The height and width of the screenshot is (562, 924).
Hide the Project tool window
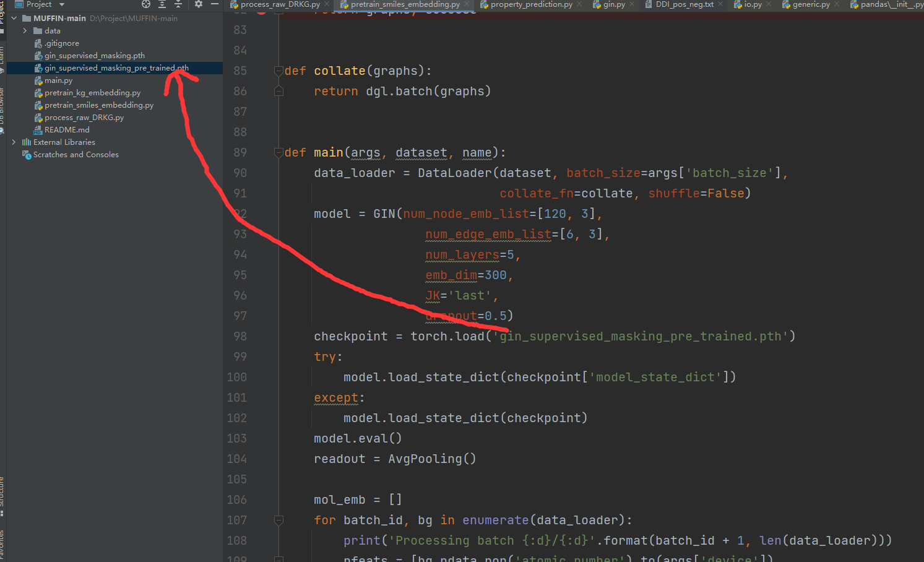pos(215,4)
